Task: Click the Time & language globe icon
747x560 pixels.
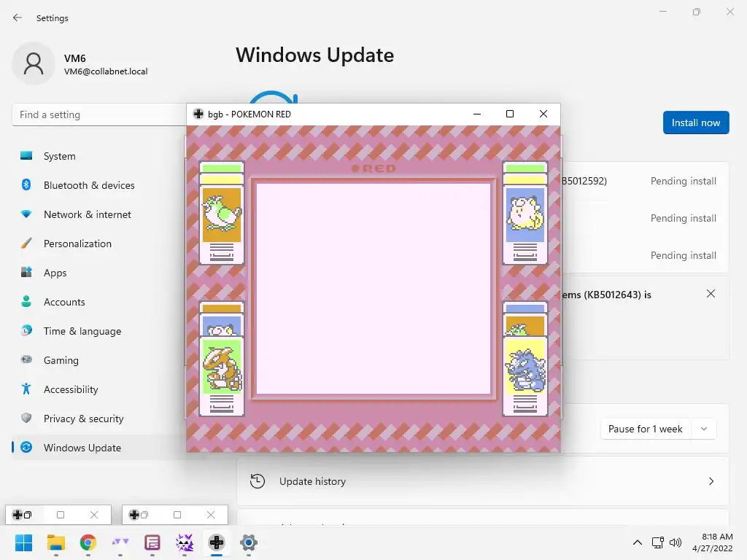Action: point(26,330)
